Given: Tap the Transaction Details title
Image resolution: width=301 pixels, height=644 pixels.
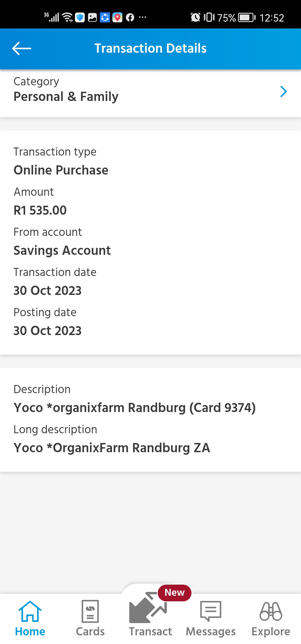Looking at the screenshot, I should (x=151, y=48).
